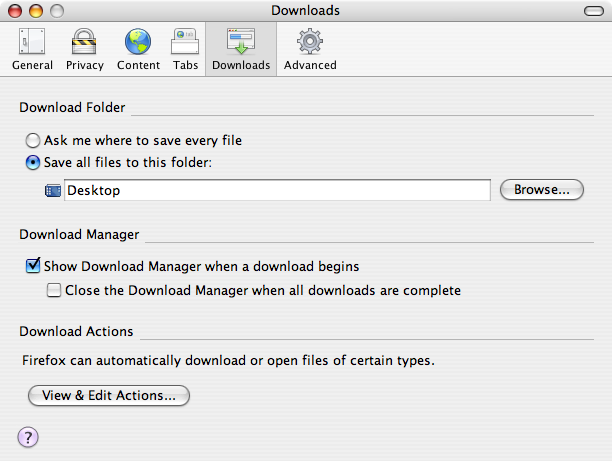Open View & Edit Actions dialog
Image resolution: width=612 pixels, height=461 pixels.
point(109,396)
